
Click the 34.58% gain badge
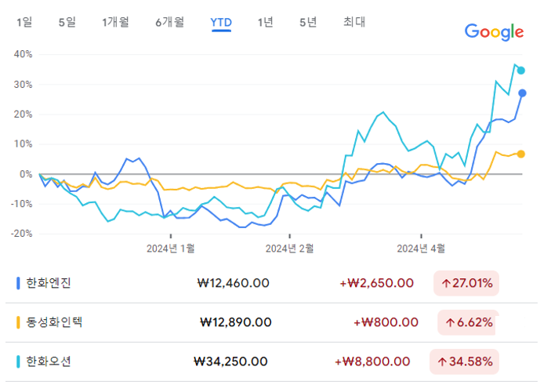(464, 361)
